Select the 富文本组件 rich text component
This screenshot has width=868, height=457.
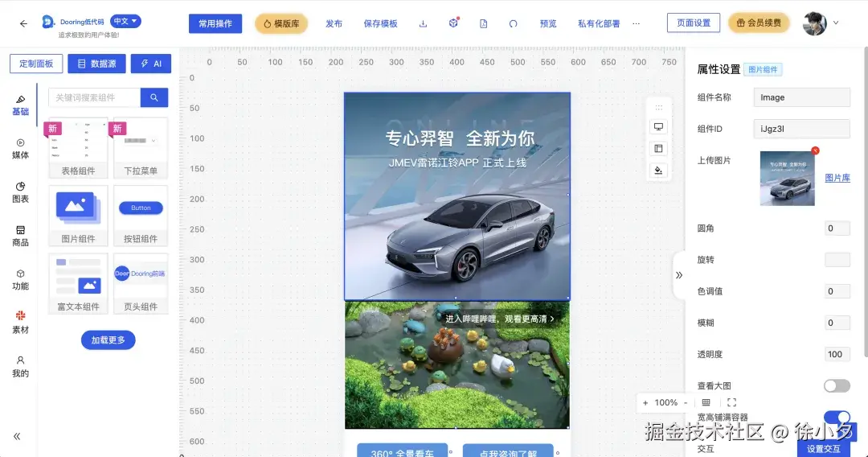pyautogui.click(x=78, y=284)
